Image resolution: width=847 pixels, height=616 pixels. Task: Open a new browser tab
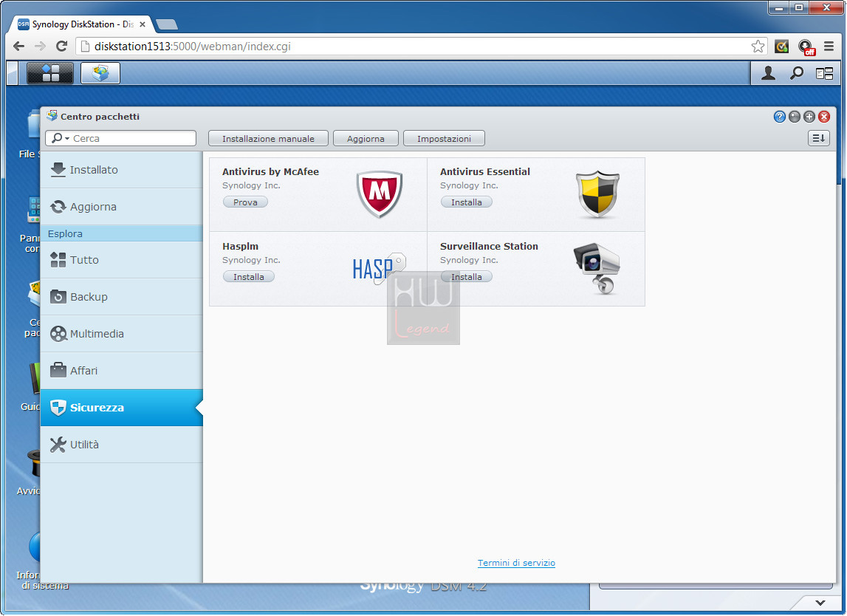point(166,24)
